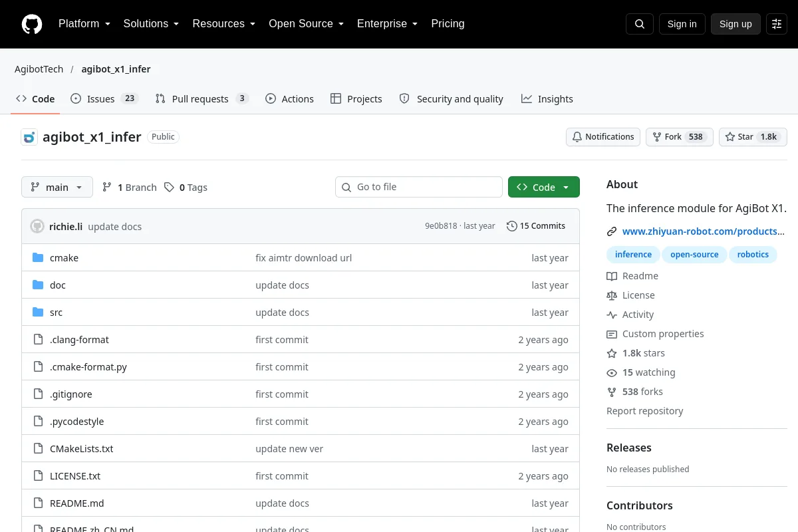Select the inference topic tag
798x532 pixels.
click(633, 255)
